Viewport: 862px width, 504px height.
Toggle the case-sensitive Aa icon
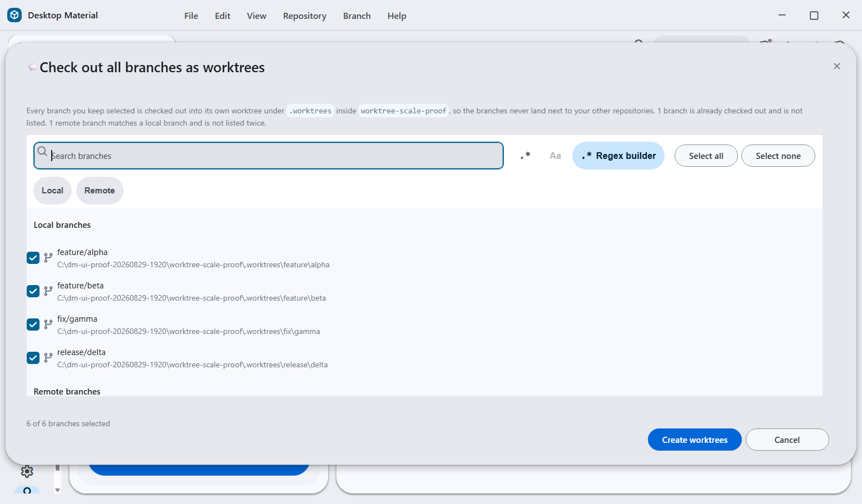(555, 156)
